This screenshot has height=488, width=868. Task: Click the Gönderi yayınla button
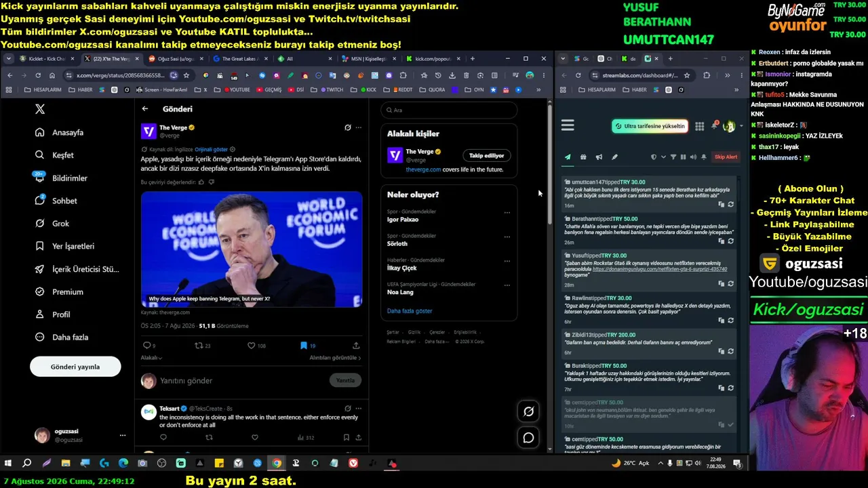pos(75,367)
